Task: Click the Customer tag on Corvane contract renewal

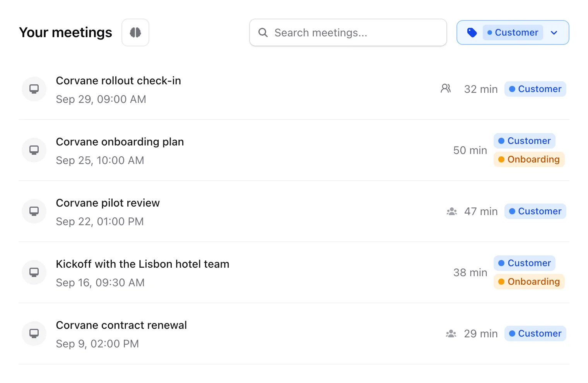Action: coord(535,333)
